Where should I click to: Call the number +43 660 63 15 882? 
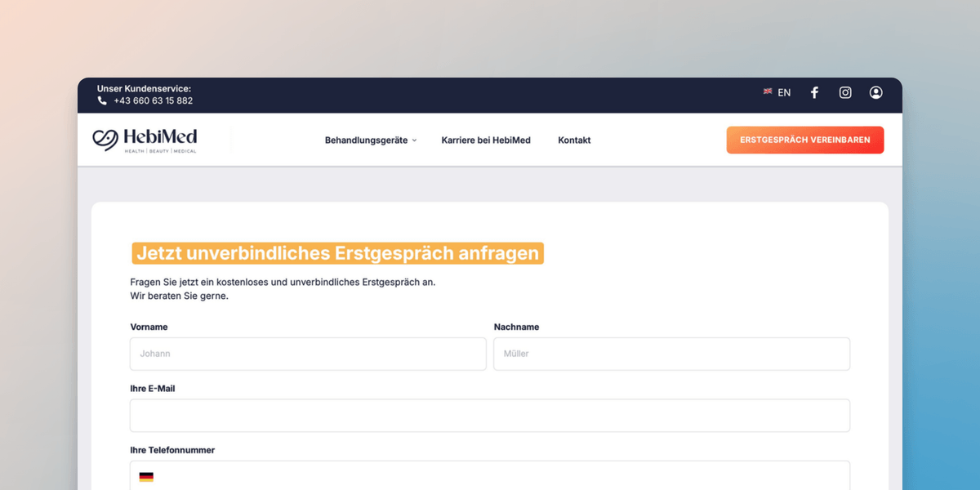154,100
